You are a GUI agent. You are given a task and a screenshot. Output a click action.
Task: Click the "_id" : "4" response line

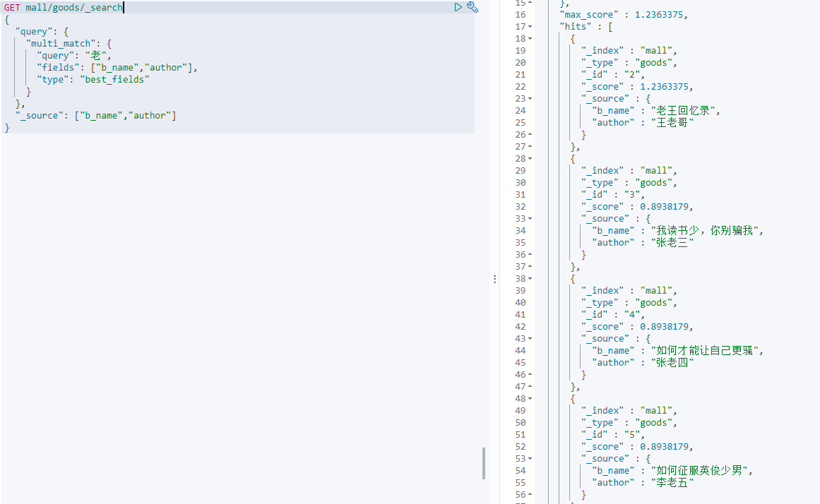(613, 315)
